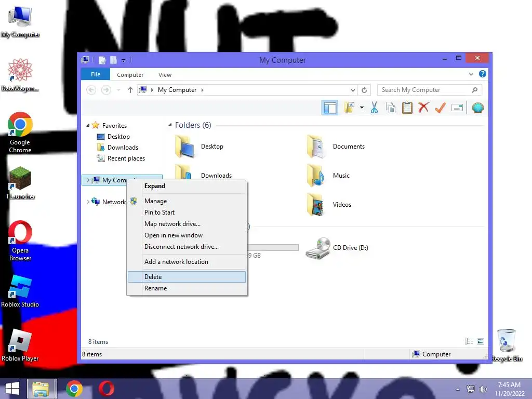The image size is (532, 399).
Task: Expand the Network tree node arrow
Action: [88, 202]
